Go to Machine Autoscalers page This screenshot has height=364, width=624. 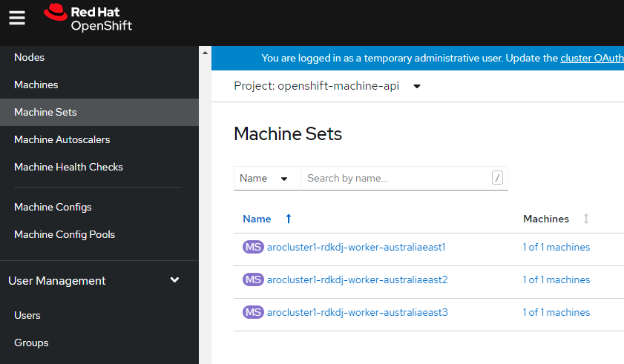[x=62, y=139]
